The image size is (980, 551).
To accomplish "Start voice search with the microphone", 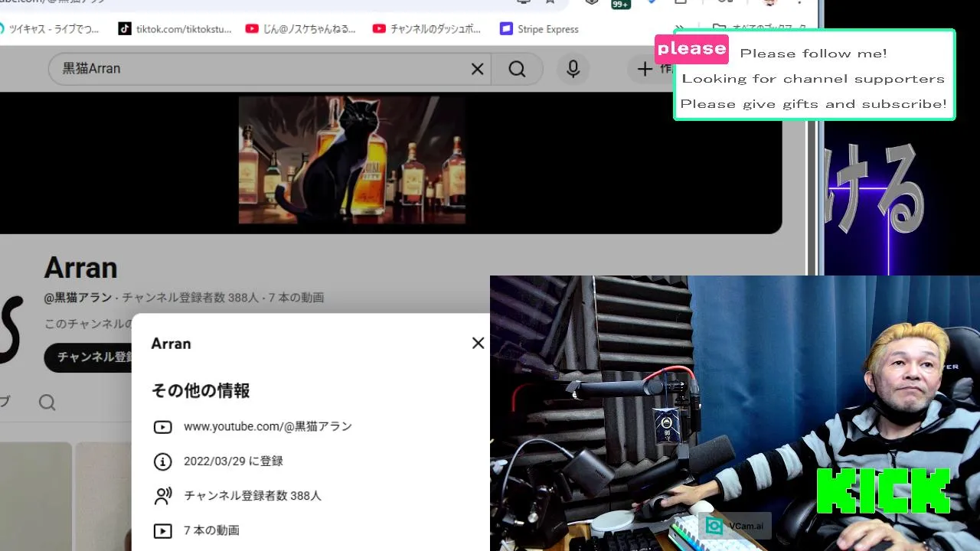I will coord(573,69).
